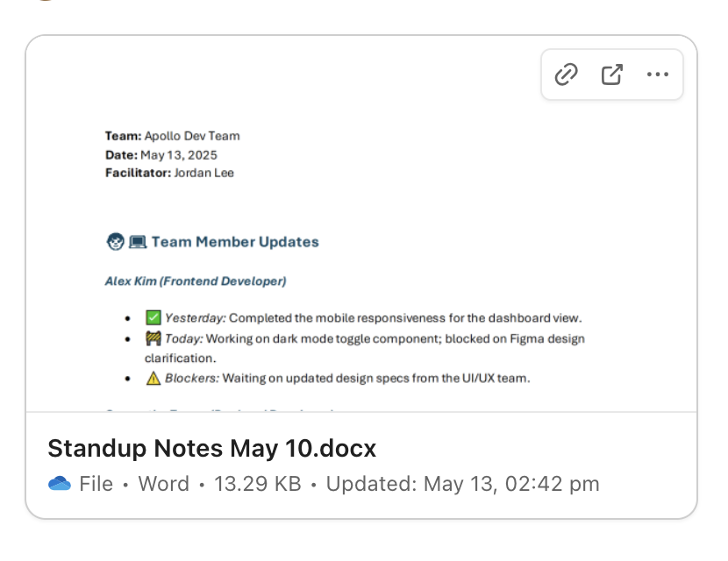Click the Team Member Updates heading
728x561 pixels.
tap(235, 242)
